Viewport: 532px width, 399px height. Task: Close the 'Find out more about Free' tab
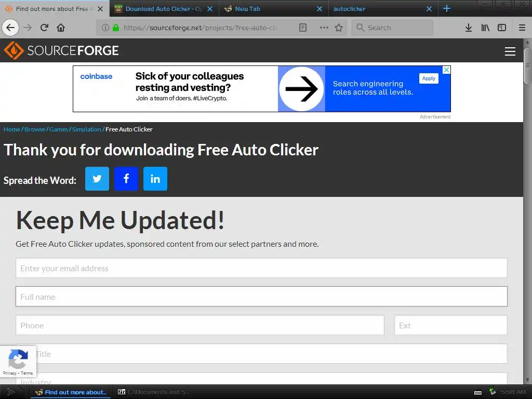click(100, 9)
